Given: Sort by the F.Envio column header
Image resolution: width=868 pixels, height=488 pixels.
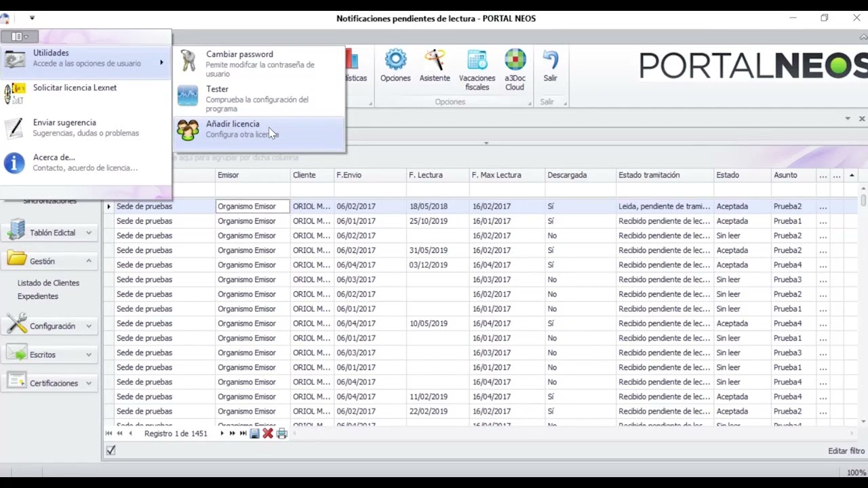Looking at the screenshot, I should tap(370, 175).
